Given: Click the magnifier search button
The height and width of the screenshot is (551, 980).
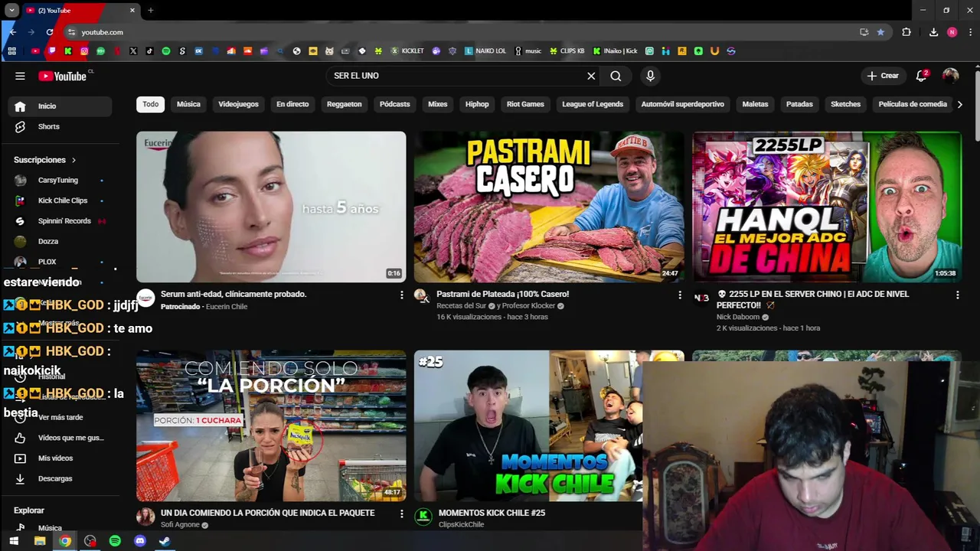Looking at the screenshot, I should (616, 76).
